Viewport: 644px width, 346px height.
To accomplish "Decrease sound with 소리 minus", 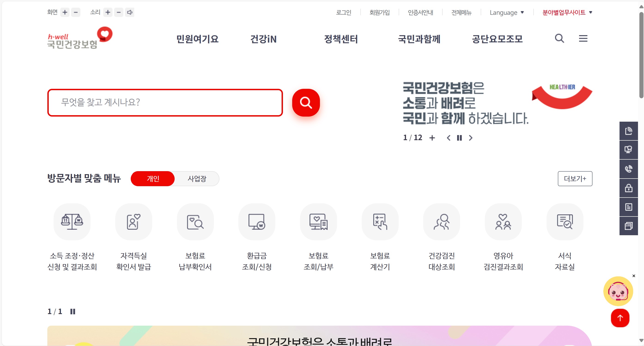I will tap(119, 12).
